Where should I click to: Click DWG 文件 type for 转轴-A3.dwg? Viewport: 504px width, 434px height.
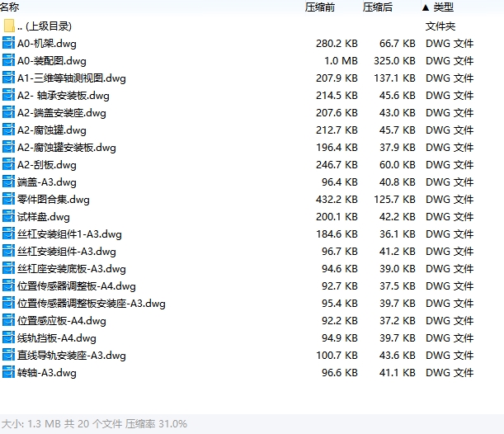point(450,373)
